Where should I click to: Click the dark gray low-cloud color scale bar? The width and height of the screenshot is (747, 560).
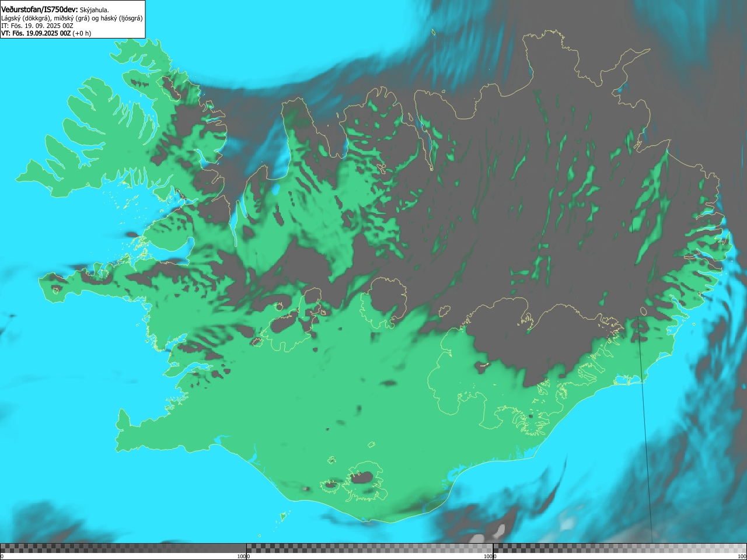pos(123,548)
